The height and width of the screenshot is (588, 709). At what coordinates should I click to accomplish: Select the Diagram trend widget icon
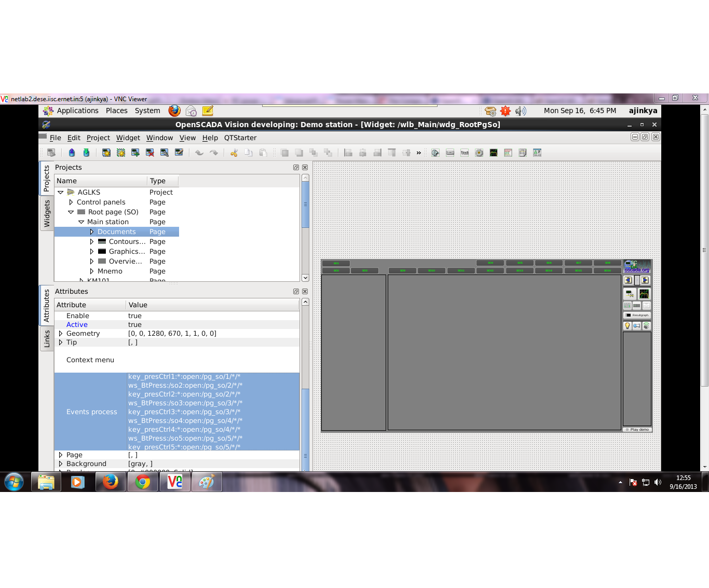(x=494, y=153)
